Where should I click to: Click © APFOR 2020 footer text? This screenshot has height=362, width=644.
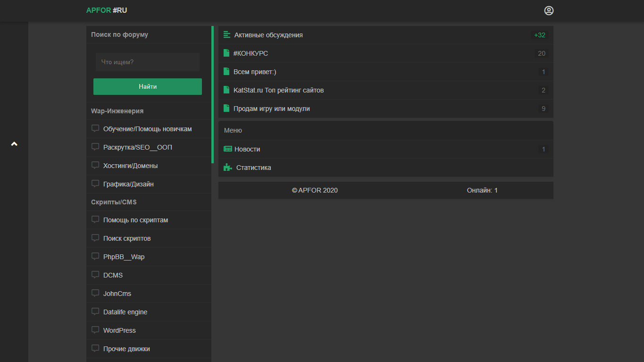point(315,190)
